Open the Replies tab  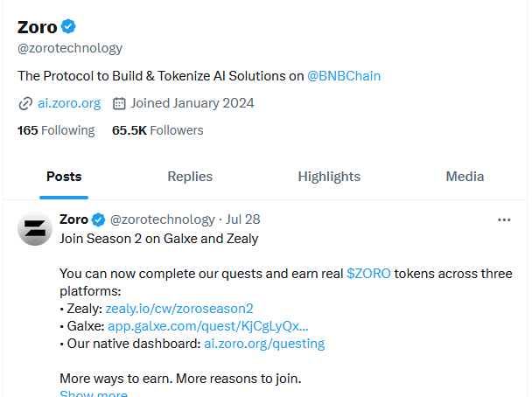190,177
